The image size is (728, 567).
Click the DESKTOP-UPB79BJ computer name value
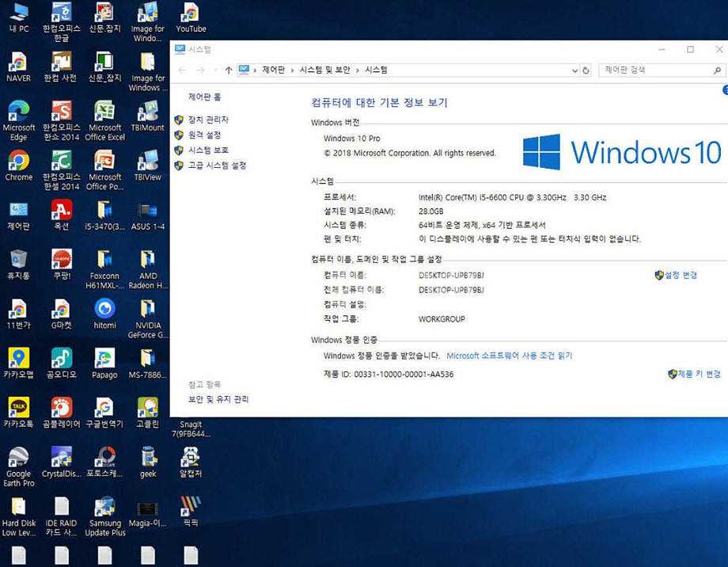(x=451, y=275)
